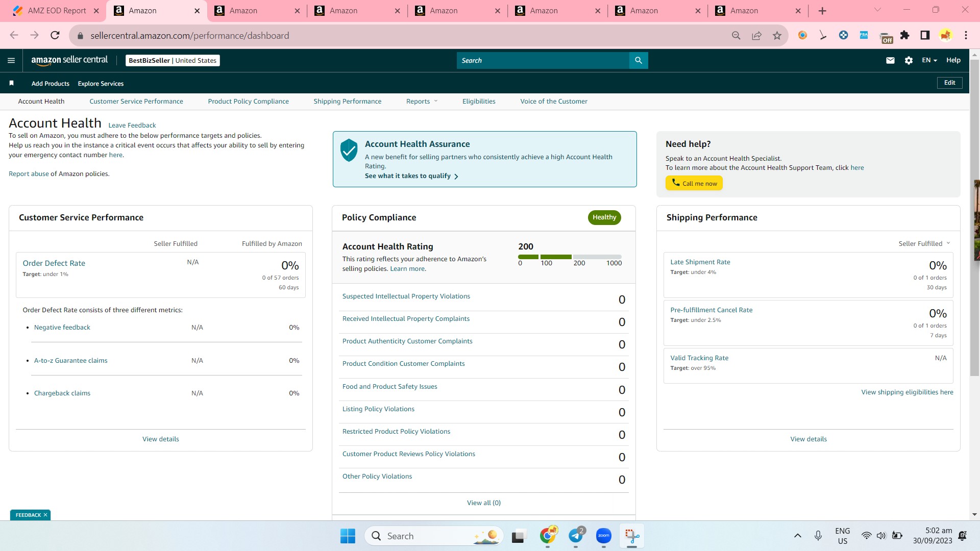The width and height of the screenshot is (980, 551).
Task: Click the search magnifier button in Seller Central
Action: 639,60
